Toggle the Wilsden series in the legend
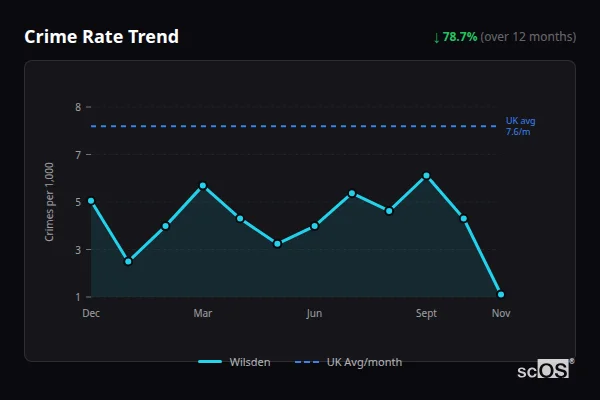Image resolution: width=600 pixels, height=400 pixels. [234, 362]
